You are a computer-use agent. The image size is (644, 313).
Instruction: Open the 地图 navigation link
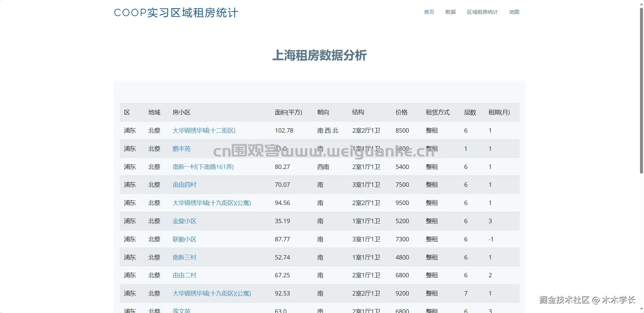coord(514,12)
